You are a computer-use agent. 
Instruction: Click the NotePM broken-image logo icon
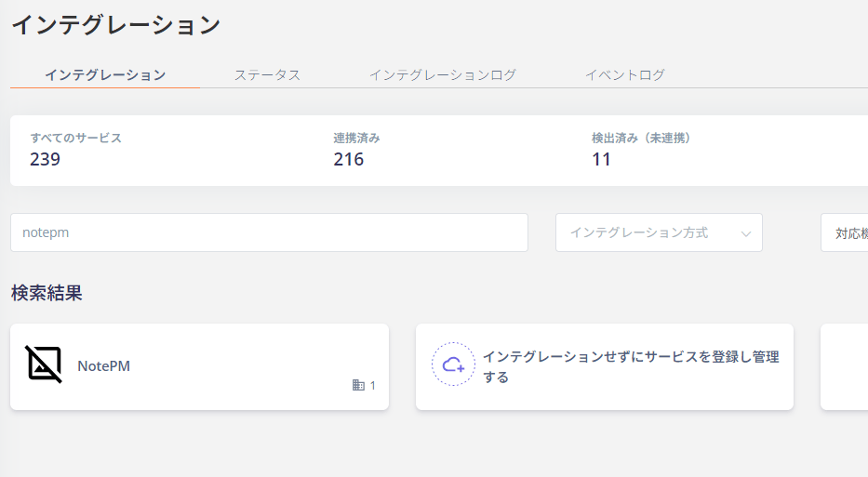click(x=44, y=364)
